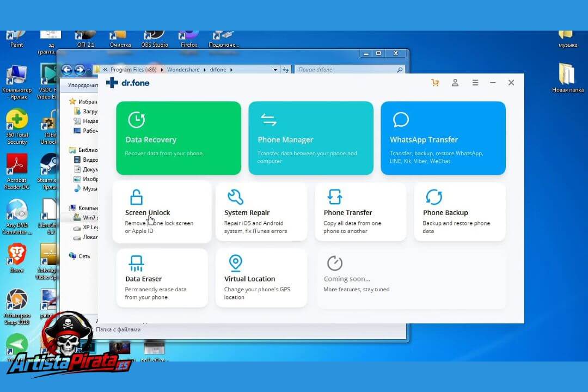This screenshot has width=588, height=392.
Task: Select Видео in the Explorer navigation pane
Action: [x=86, y=160]
